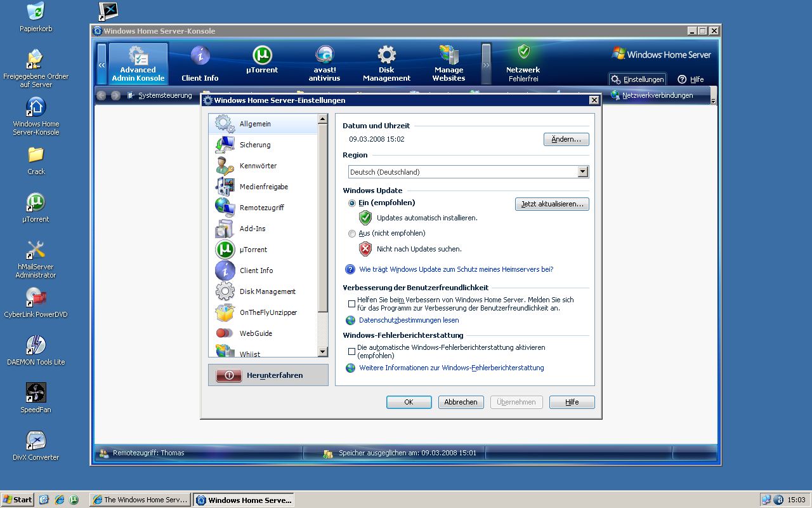
Task: Open Add-Ins settings category
Action: coord(263,229)
